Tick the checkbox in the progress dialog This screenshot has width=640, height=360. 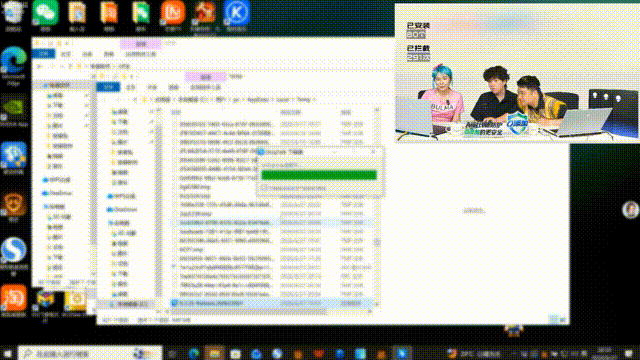pyautogui.click(x=264, y=188)
